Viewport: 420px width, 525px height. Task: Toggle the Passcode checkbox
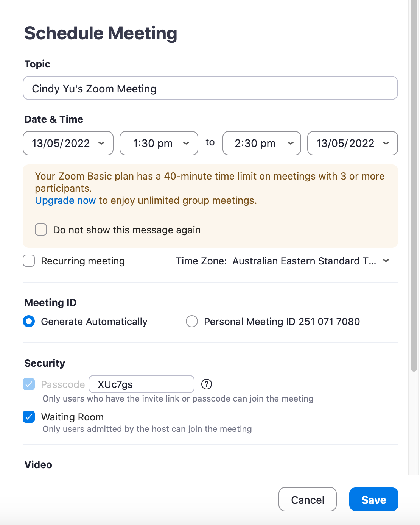[29, 384]
